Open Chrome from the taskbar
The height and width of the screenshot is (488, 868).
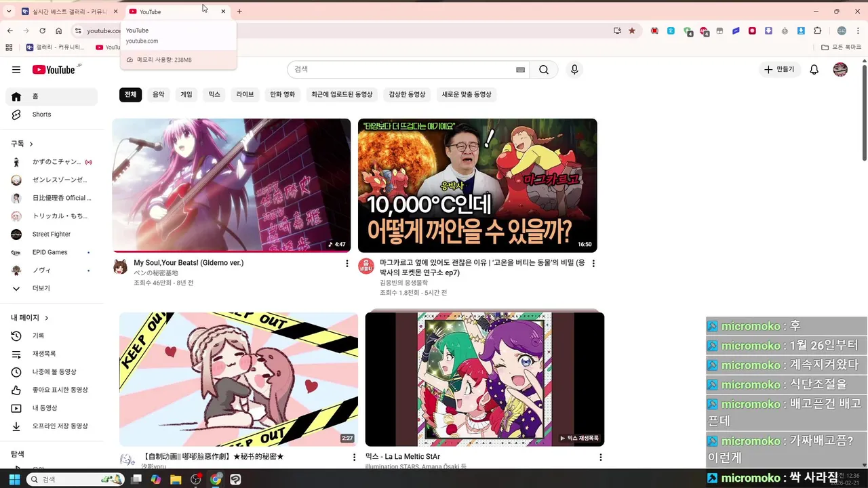pos(216,479)
